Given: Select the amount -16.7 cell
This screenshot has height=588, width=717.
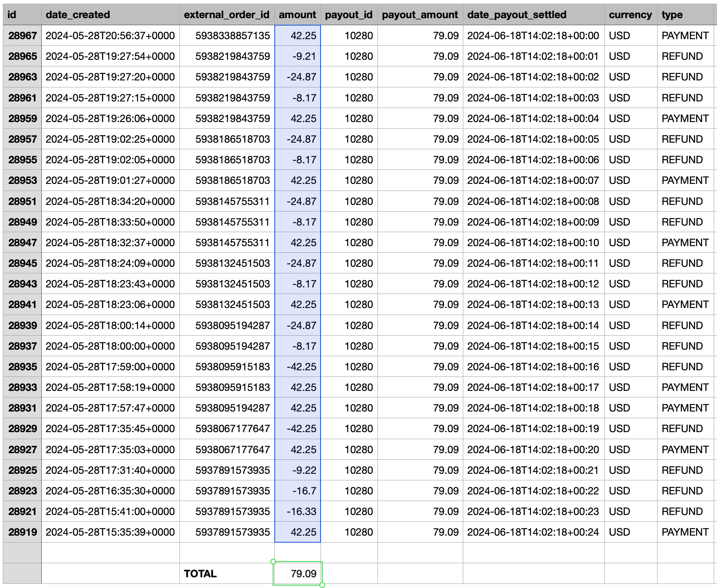Looking at the screenshot, I should point(297,491).
